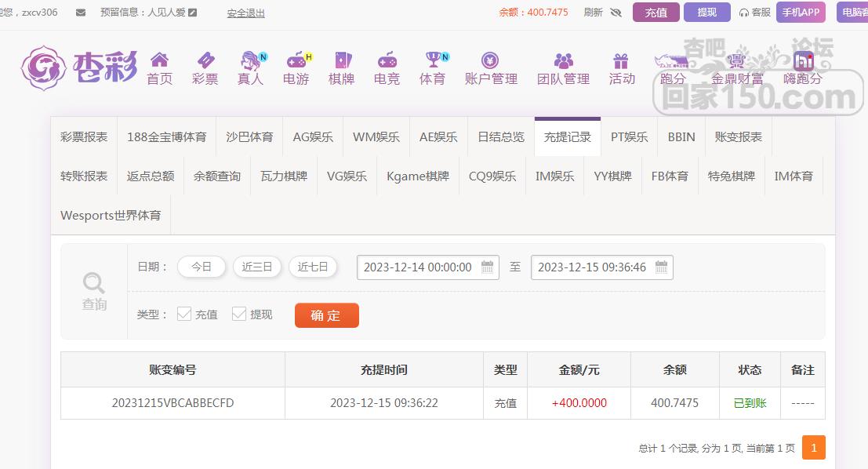Click the 安全退出 logout link
The image size is (868, 469).
click(x=245, y=13)
